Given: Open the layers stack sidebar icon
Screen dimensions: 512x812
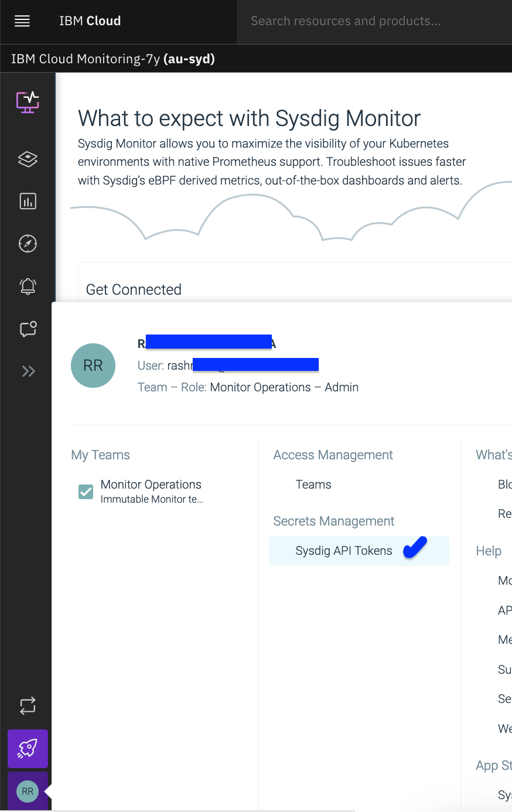Looking at the screenshot, I should click(x=28, y=159).
